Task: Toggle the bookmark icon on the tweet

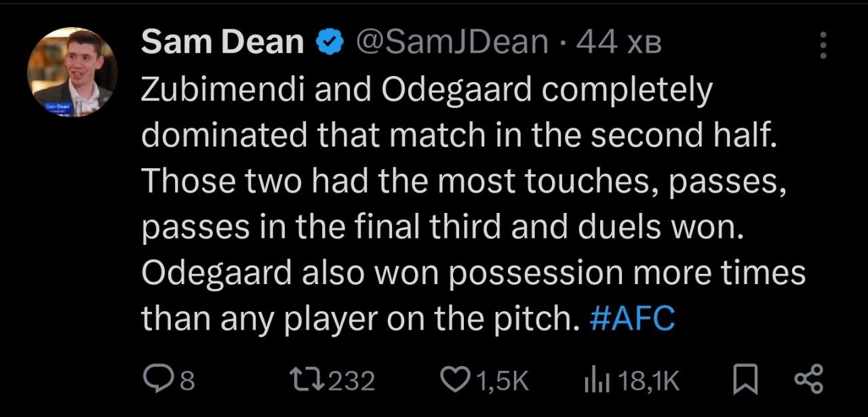Action: [746, 380]
